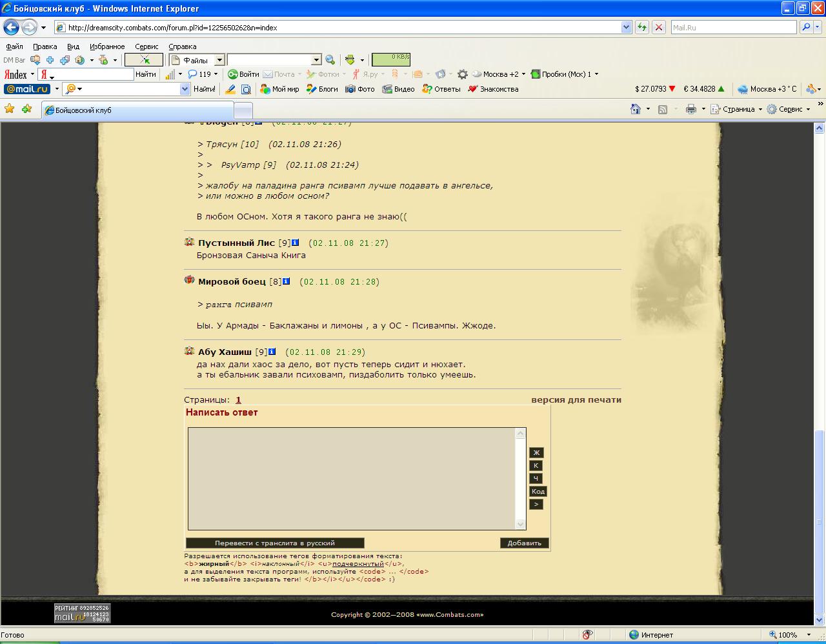Open the Сервис command bar dropdown
This screenshot has height=644, width=826.
tap(788, 109)
